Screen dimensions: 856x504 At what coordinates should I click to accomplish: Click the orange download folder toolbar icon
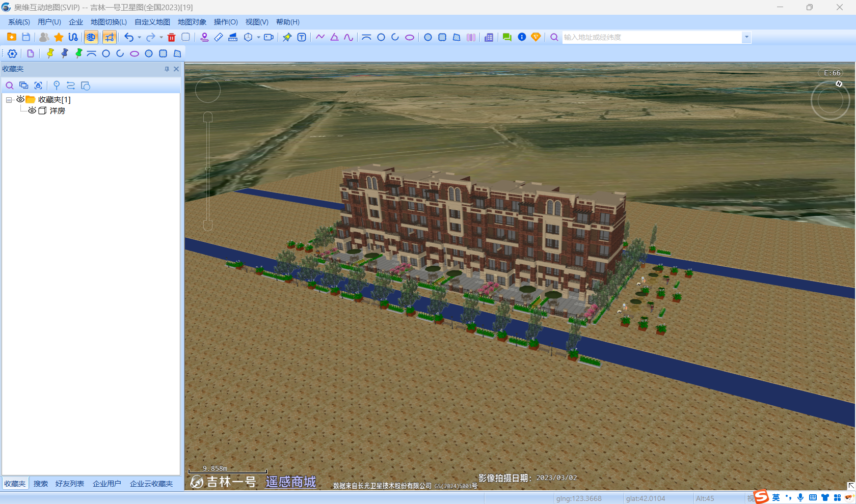click(x=12, y=37)
